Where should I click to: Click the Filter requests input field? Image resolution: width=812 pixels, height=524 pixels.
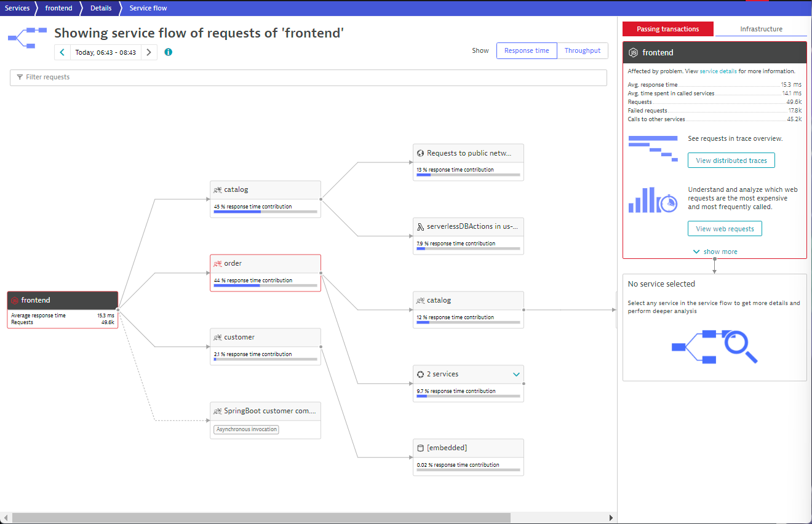coord(308,77)
